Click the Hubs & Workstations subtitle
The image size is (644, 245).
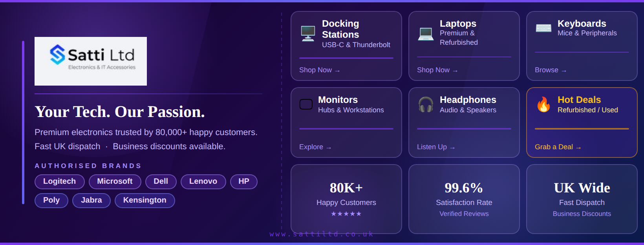point(351,110)
